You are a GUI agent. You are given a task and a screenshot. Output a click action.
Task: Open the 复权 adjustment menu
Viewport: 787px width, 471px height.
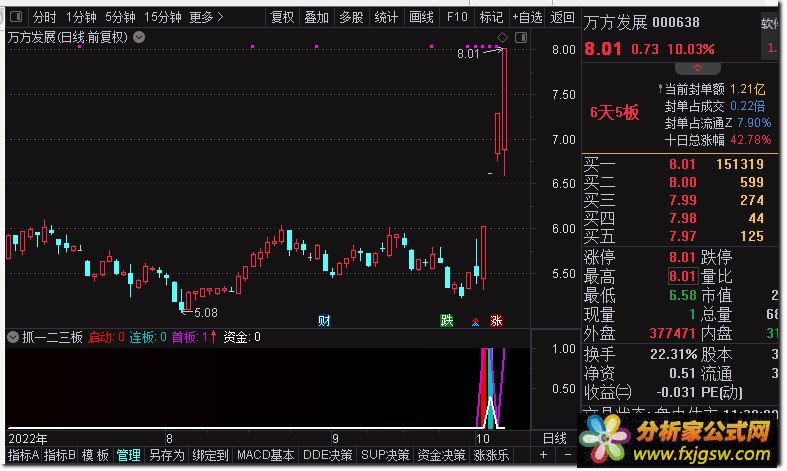click(282, 18)
